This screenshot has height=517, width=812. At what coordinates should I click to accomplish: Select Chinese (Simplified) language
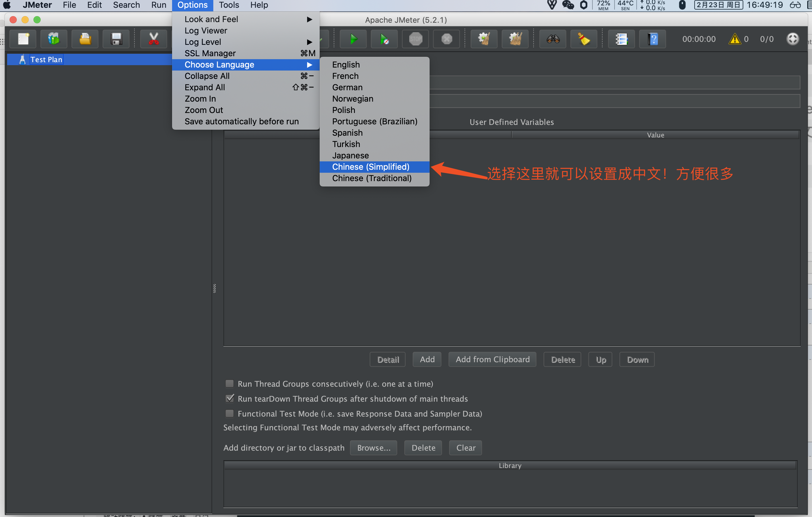coord(375,167)
